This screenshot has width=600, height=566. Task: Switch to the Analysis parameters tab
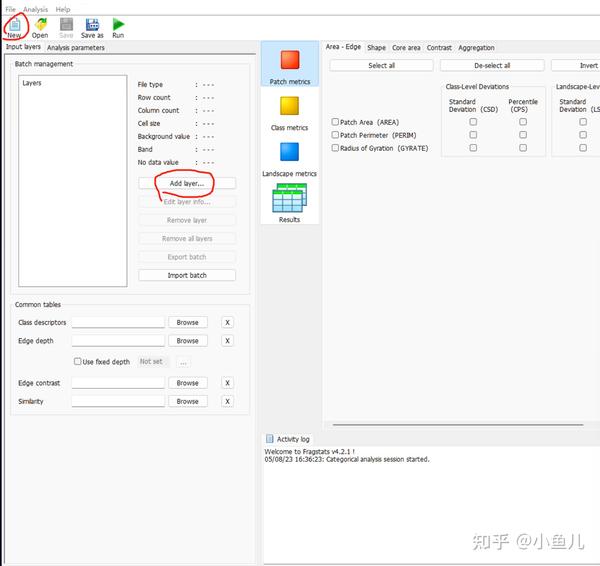click(x=76, y=47)
